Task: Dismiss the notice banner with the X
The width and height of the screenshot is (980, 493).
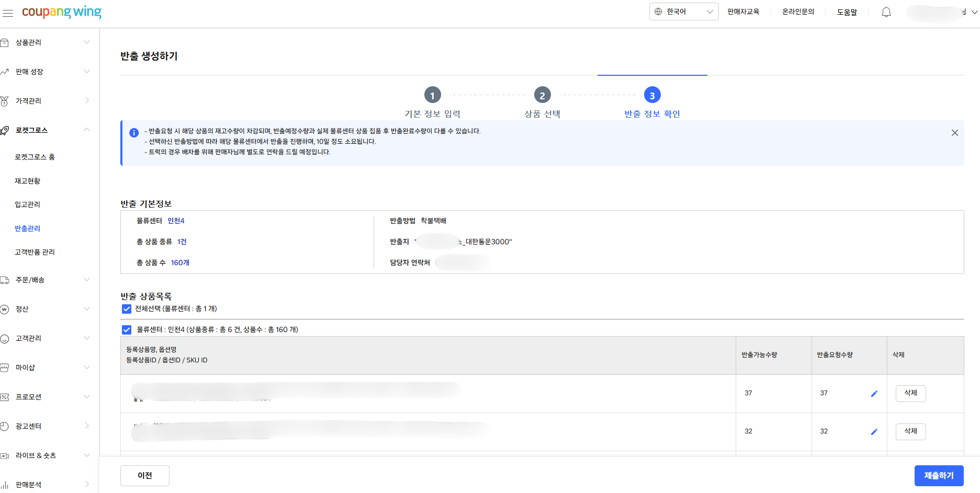Action: tap(955, 132)
